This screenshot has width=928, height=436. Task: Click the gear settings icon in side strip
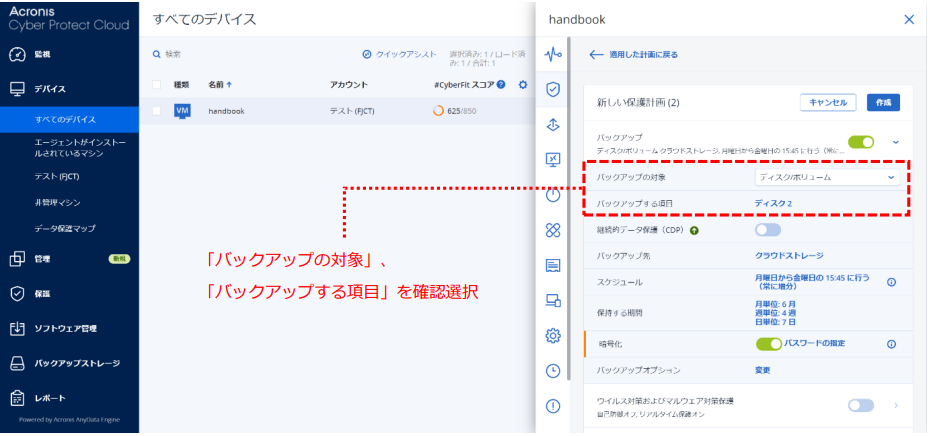[x=552, y=335]
